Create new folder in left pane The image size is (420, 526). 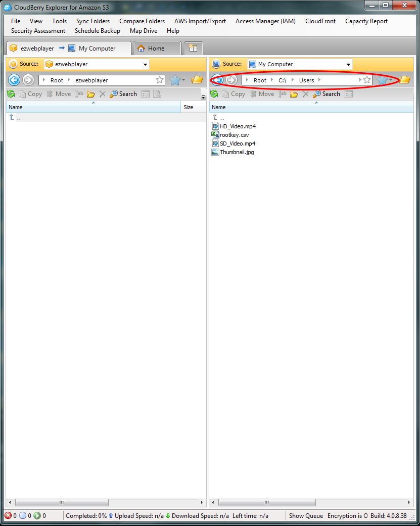[x=90, y=94]
